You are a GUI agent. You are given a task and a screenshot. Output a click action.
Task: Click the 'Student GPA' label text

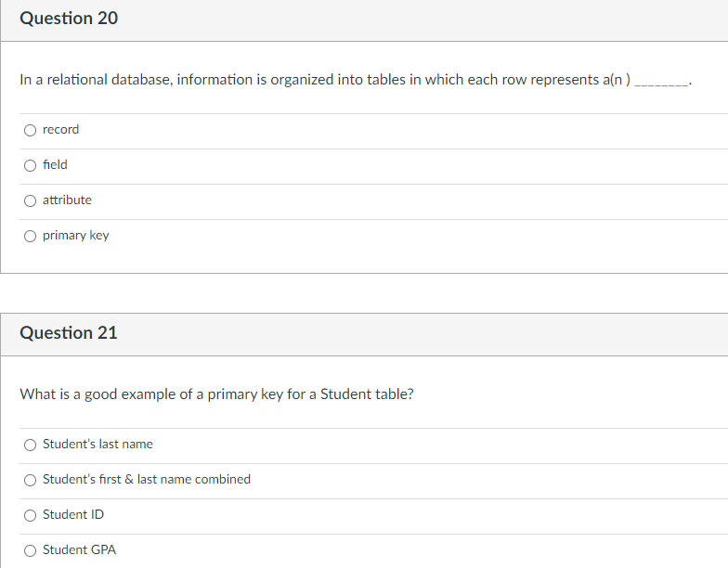point(80,549)
